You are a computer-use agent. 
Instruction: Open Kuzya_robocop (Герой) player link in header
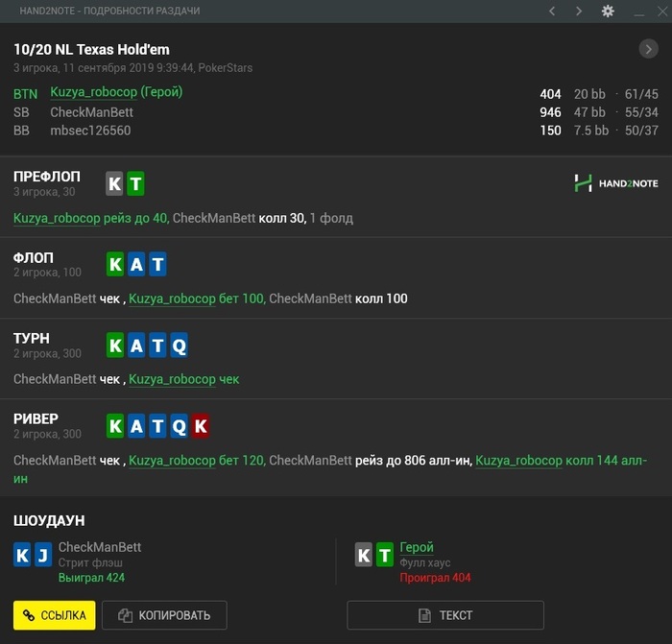point(116,92)
